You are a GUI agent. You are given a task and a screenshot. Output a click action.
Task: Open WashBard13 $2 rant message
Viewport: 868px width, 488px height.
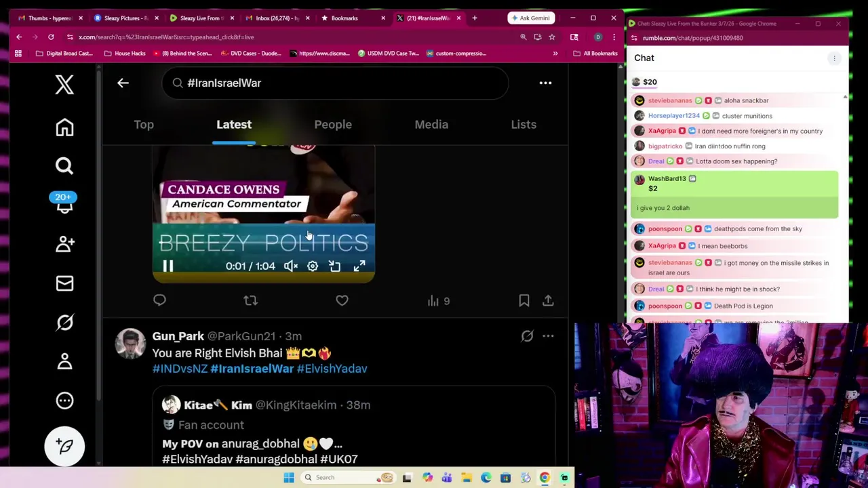(x=734, y=195)
